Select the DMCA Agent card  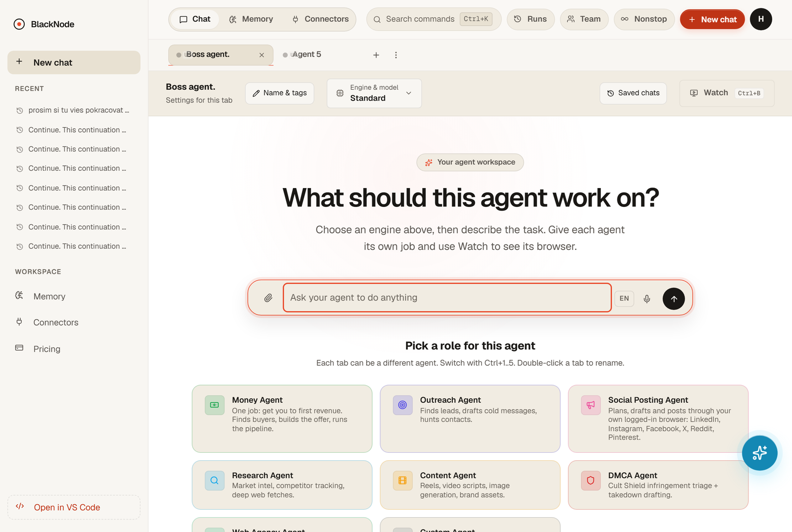point(658,485)
